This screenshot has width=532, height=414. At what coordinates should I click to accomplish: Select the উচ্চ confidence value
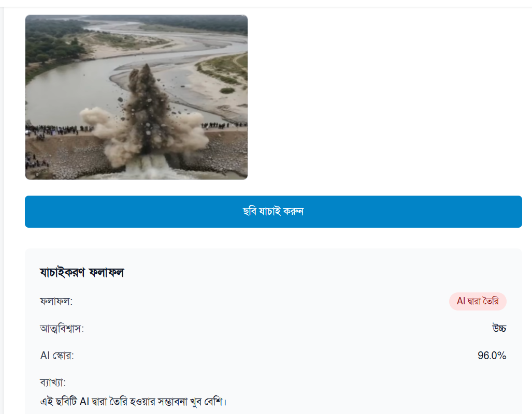click(x=499, y=329)
